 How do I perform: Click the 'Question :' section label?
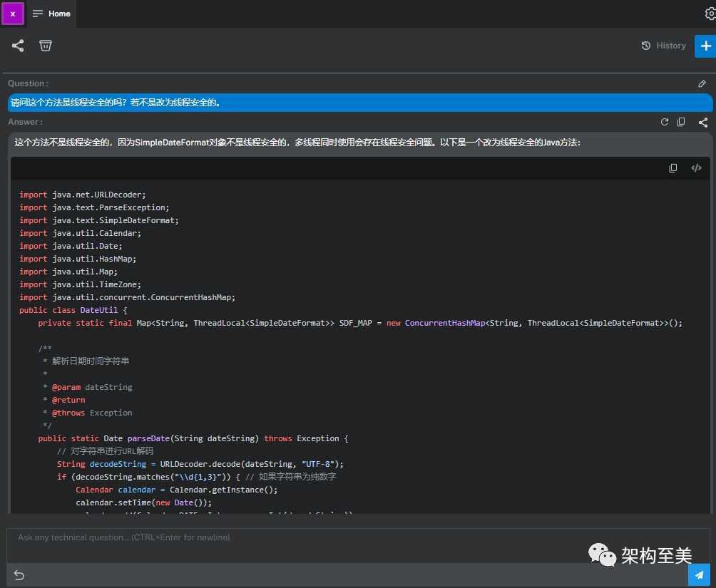tap(28, 83)
